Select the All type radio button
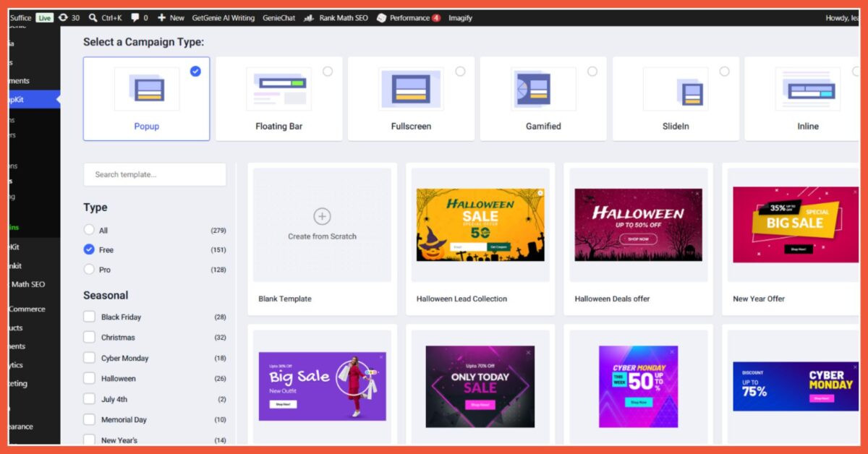868x454 pixels. point(89,230)
